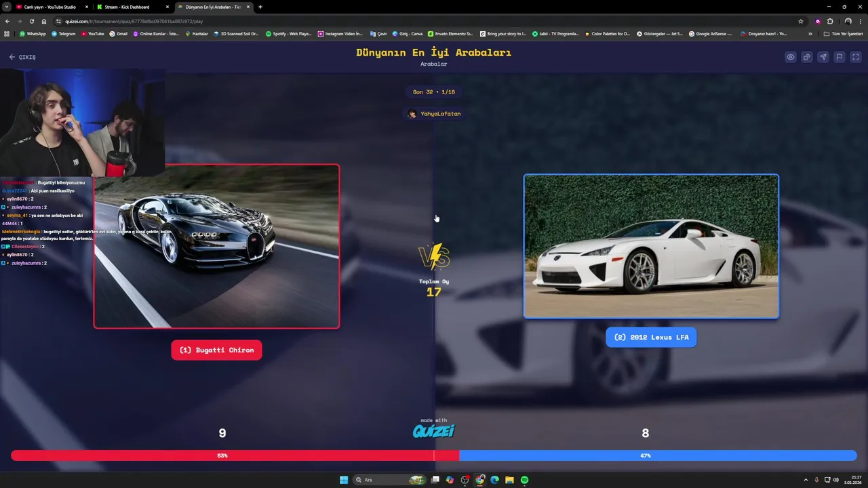
Task: Click the copy link icon in quiz header
Action: (806, 57)
